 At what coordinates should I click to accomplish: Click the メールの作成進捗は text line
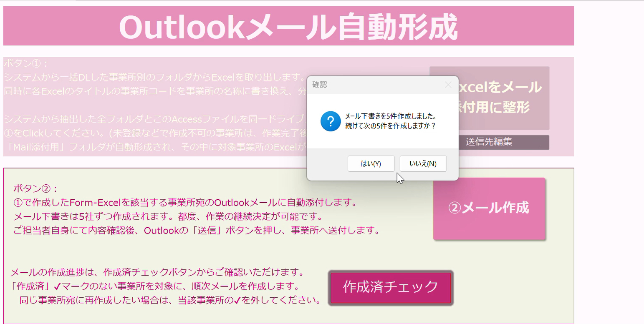click(x=157, y=273)
